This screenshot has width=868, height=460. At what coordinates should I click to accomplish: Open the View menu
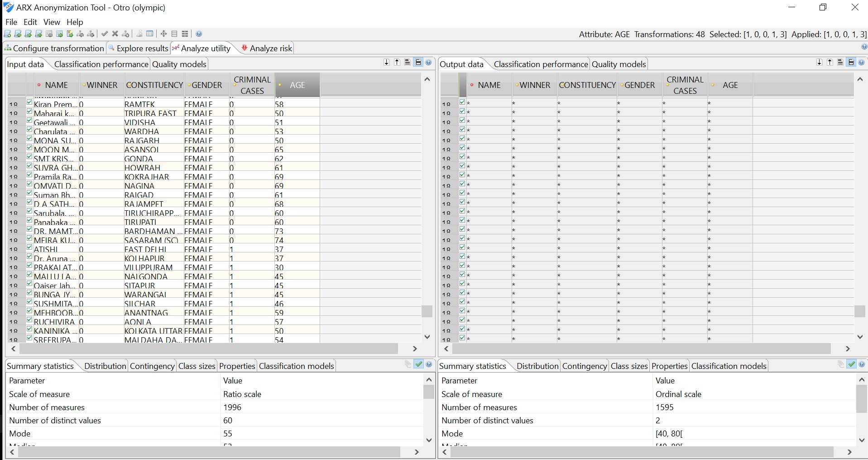pos(52,22)
